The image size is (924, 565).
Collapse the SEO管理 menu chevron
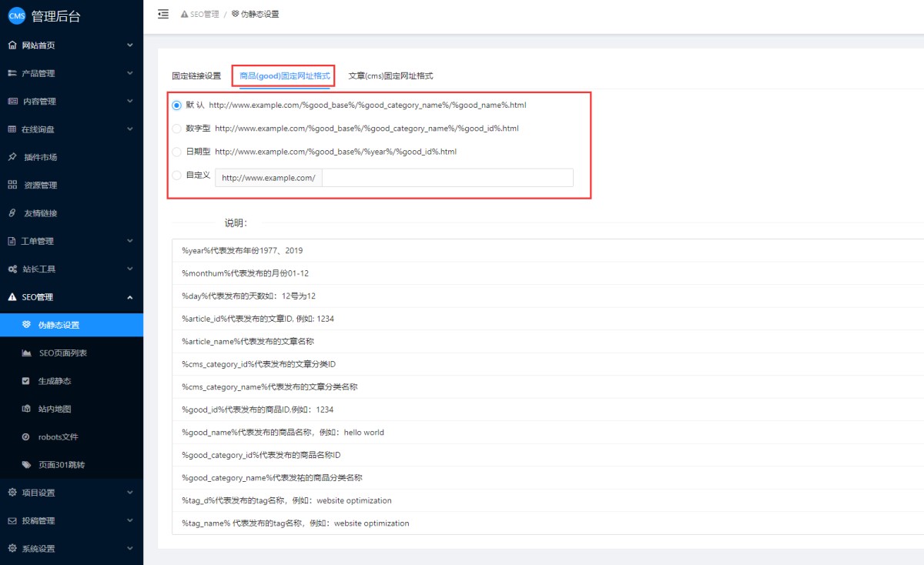[x=130, y=297]
